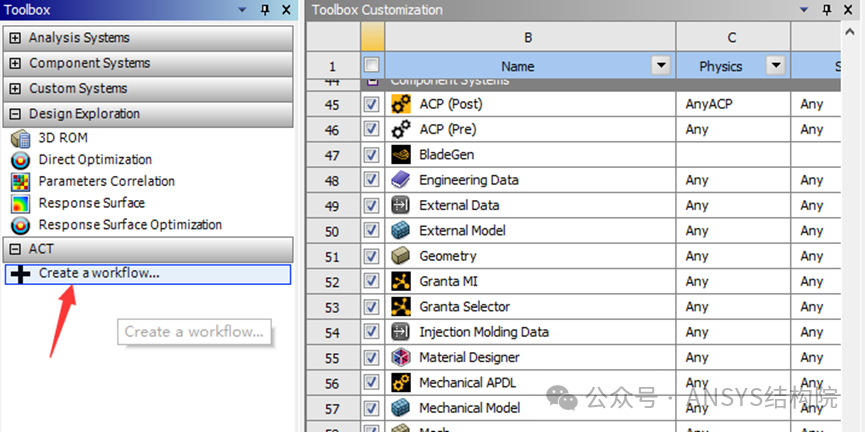Viewport: 865px width, 432px height.
Task: Click the Geometry block icon
Action: pos(401,257)
